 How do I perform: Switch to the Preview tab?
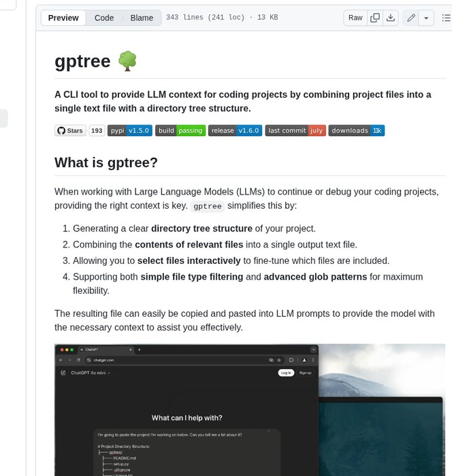point(63,18)
